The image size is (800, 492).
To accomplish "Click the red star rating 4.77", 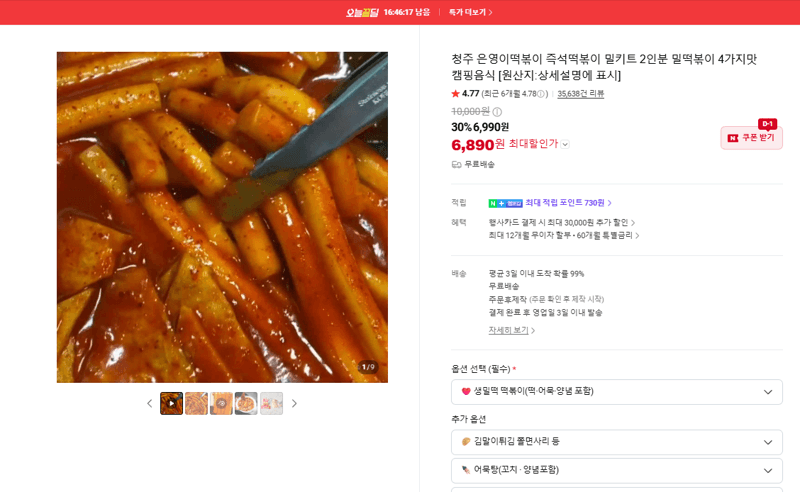I will coord(465,94).
